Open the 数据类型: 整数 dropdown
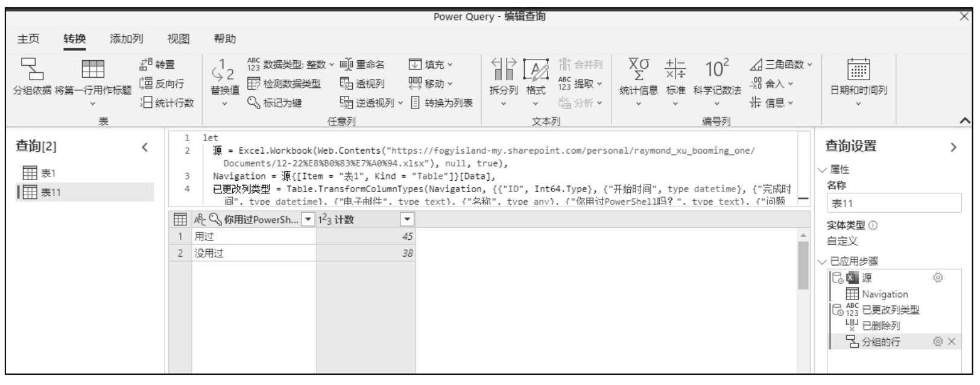The height and width of the screenshot is (385, 980). pos(290,64)
